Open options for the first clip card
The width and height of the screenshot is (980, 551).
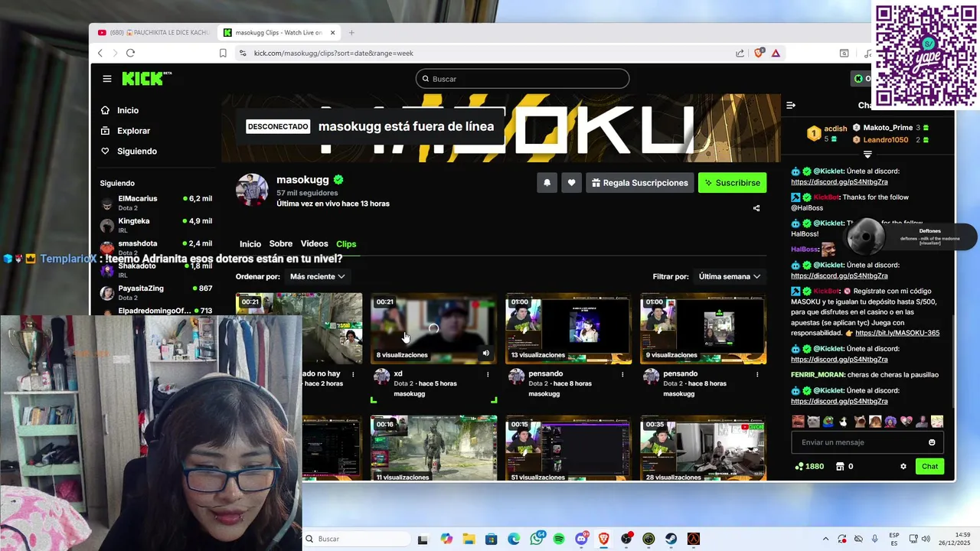[353, 374]
